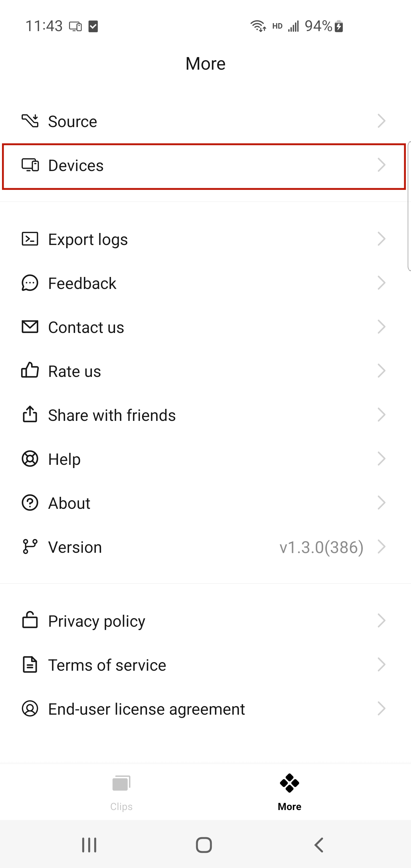Tap the Rate us thumbs-up icon

point(30,370)
